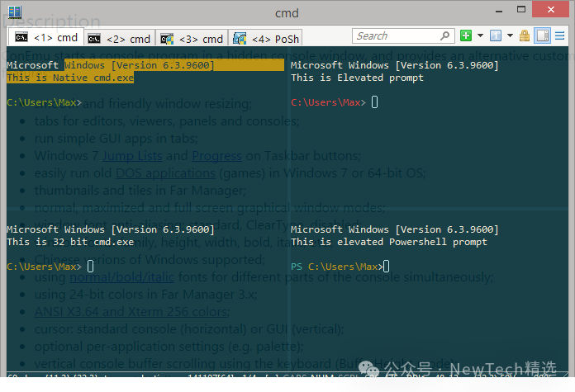Click 'This is elevated Powershell prompt' text
The image size is (575, 392).
389,242
